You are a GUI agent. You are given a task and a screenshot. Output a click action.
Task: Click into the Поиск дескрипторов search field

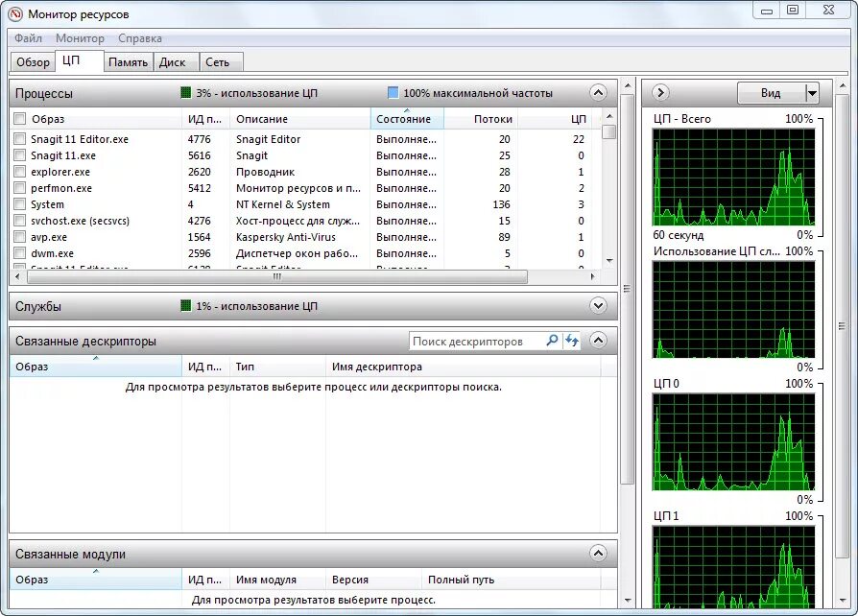pyautogui.click(x=477, y=341)
